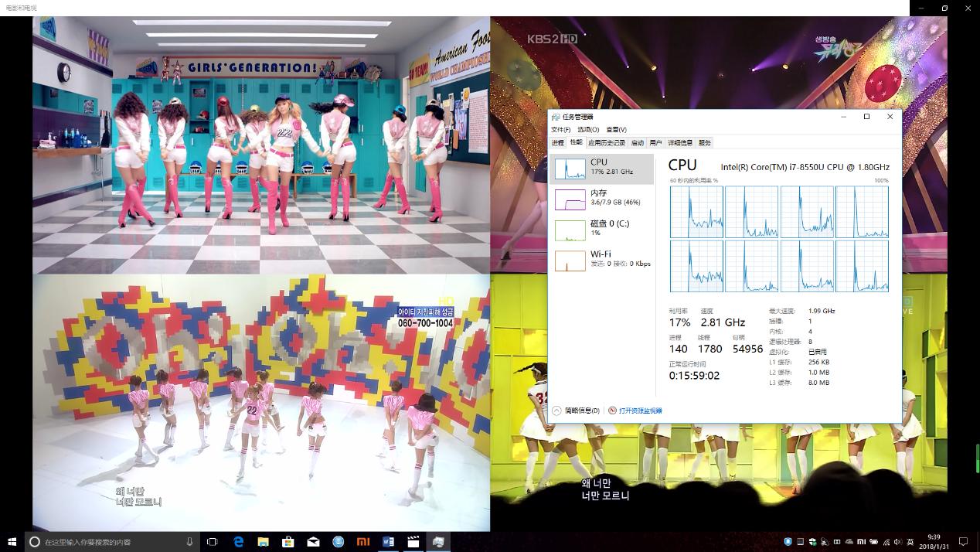Image resolution: width=980 pixels, height=552 pixels.
Task: Open the Wi-Fi network tray icon
Action: 885,542
